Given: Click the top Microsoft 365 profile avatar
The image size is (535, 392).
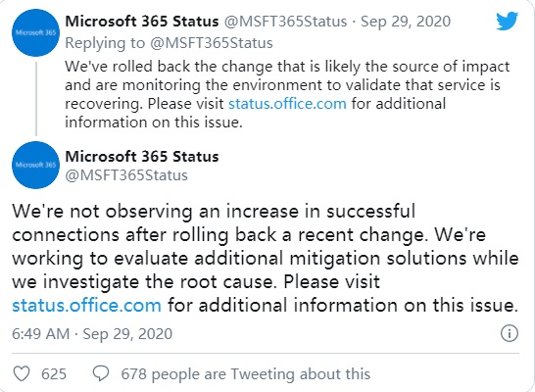Looking at the screenshot, I should 36,32.
